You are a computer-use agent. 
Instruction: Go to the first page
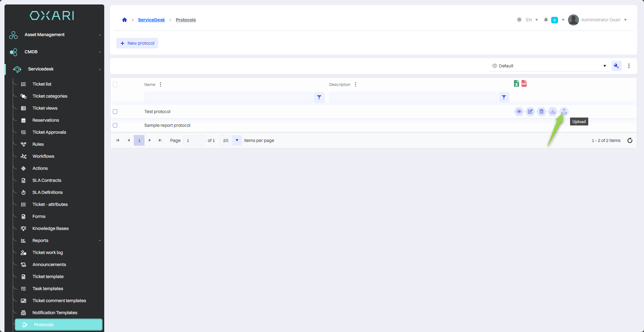click(x=118, y=140)
